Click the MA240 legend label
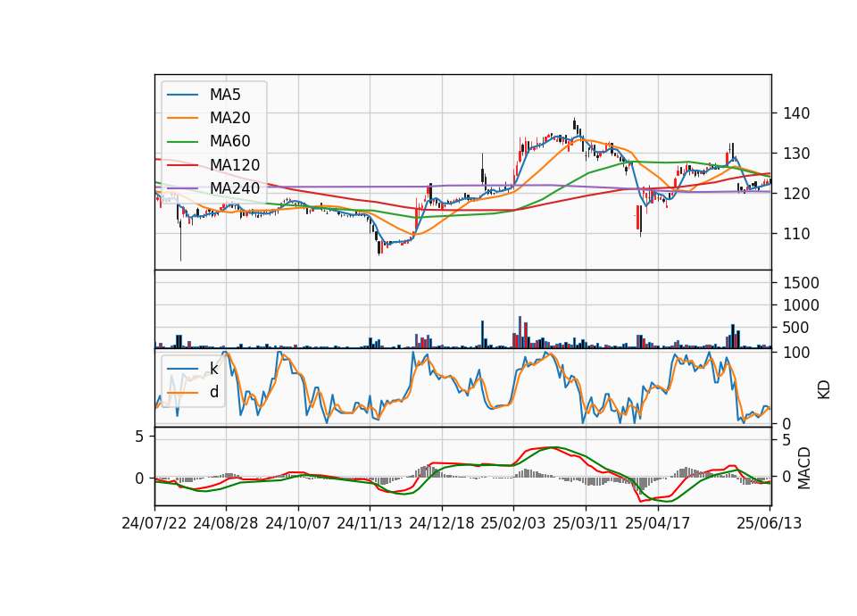Screen dimensions: 857x616 tap(235, 188)
